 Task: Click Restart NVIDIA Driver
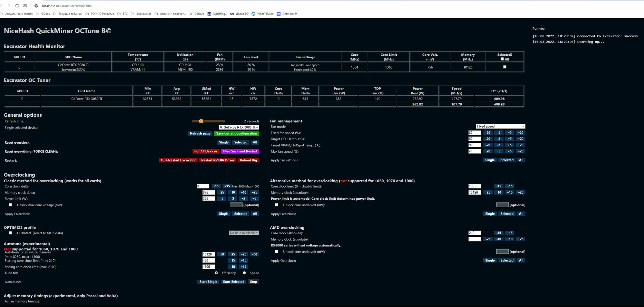pyautogui.click(x=218, y=160)
